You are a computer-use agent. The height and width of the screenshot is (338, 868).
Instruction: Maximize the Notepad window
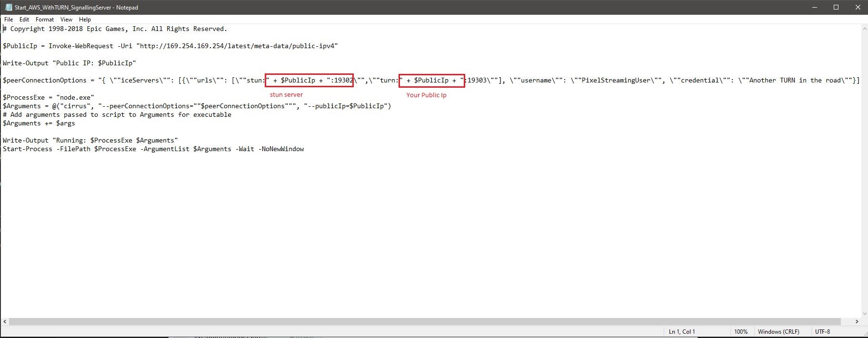pos(836,7)
